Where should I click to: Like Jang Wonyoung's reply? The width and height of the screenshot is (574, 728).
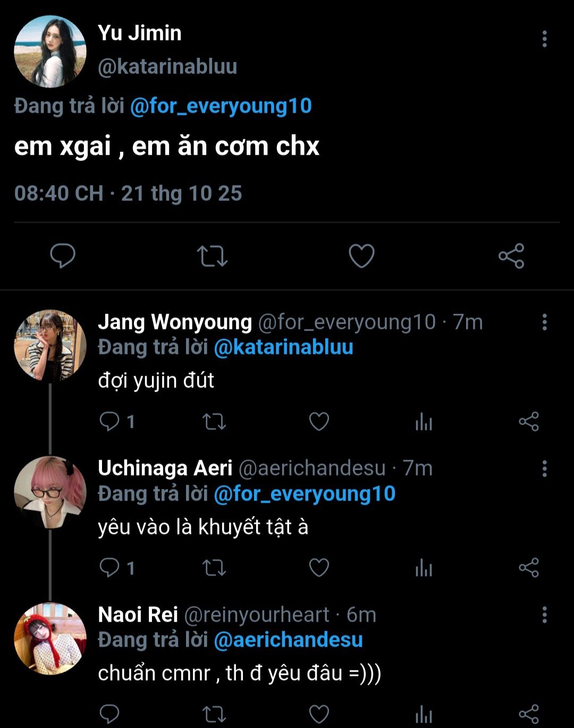coord(319,422)
